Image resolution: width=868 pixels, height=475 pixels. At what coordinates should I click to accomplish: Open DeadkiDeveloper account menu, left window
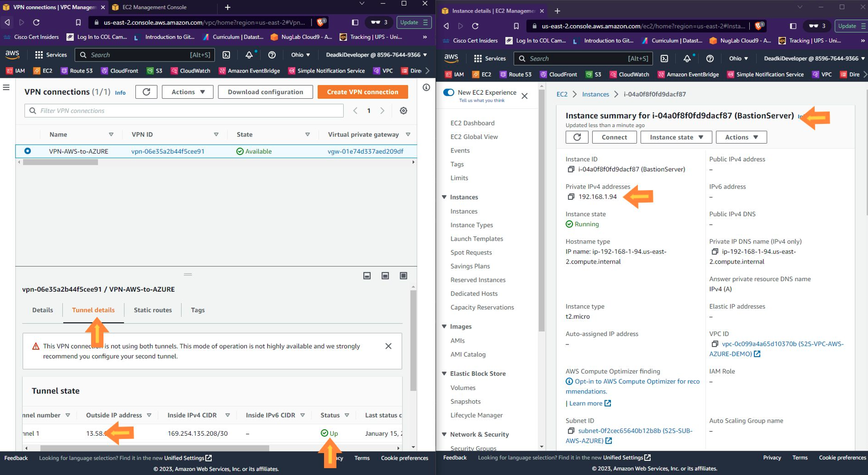coord(376,55)
